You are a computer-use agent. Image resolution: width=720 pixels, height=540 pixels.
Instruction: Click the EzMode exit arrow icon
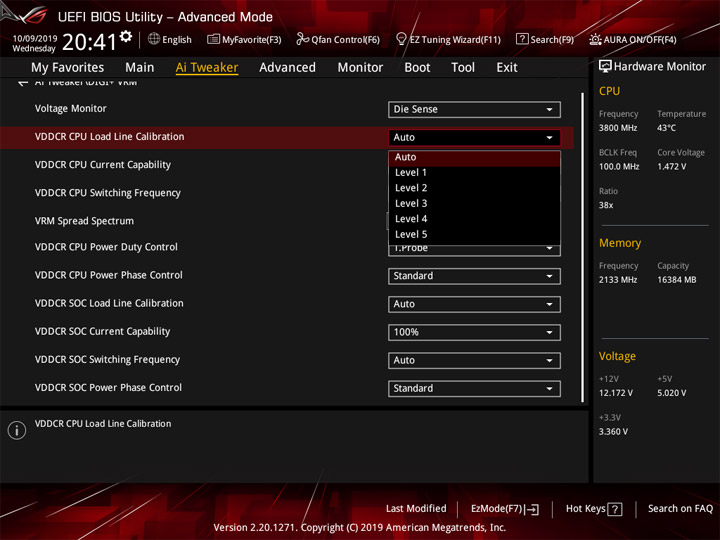coord(532,509)
